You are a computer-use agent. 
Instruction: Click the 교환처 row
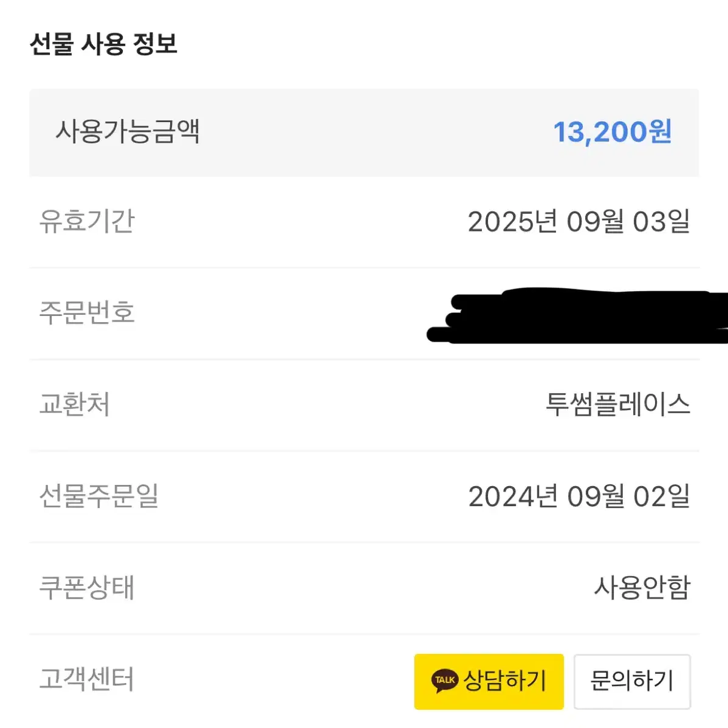pyautogui.click(x=364, y=404)
